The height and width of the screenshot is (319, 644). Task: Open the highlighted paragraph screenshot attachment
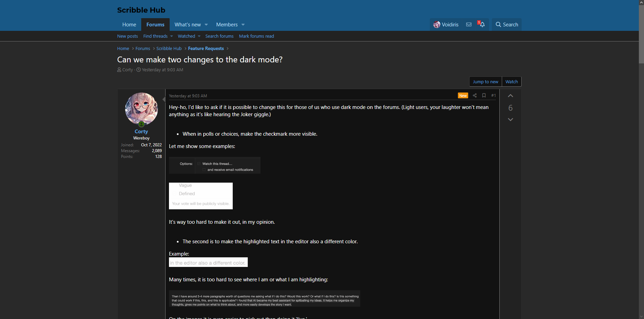[x=264, y=298]
